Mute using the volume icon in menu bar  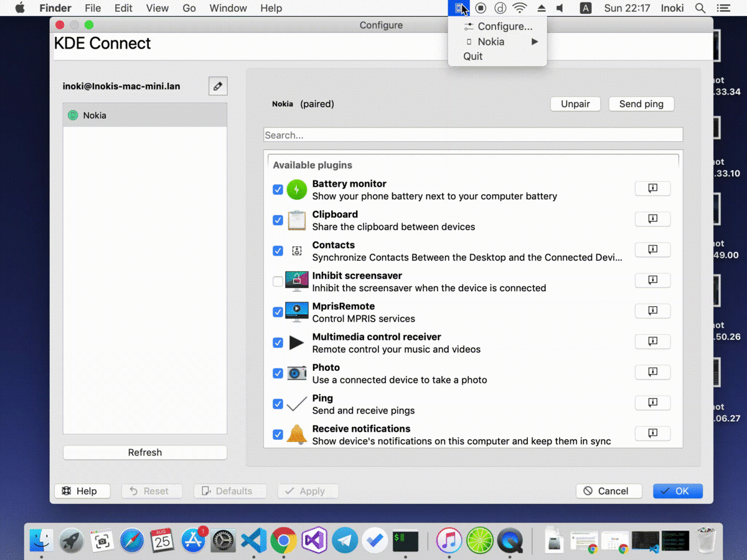coord(560,8)
